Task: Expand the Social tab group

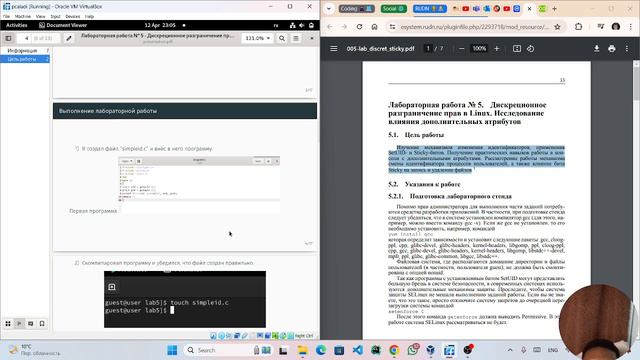Action: click(393, 9)
